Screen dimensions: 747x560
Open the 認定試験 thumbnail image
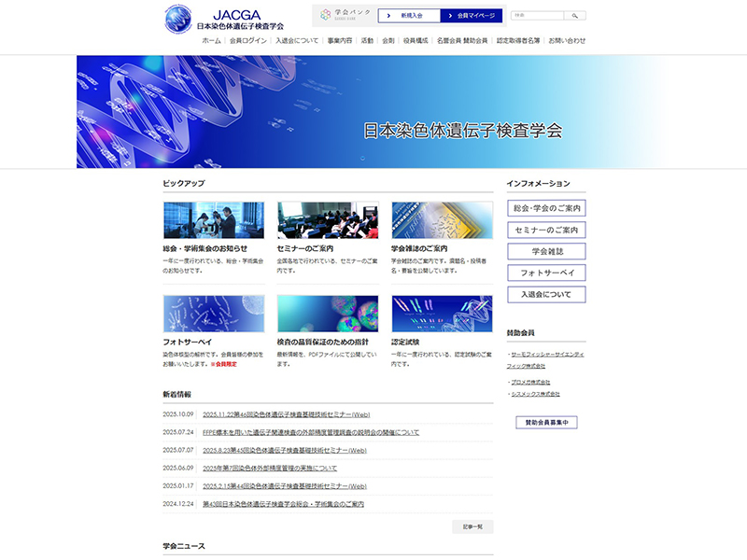click(442, 315)
